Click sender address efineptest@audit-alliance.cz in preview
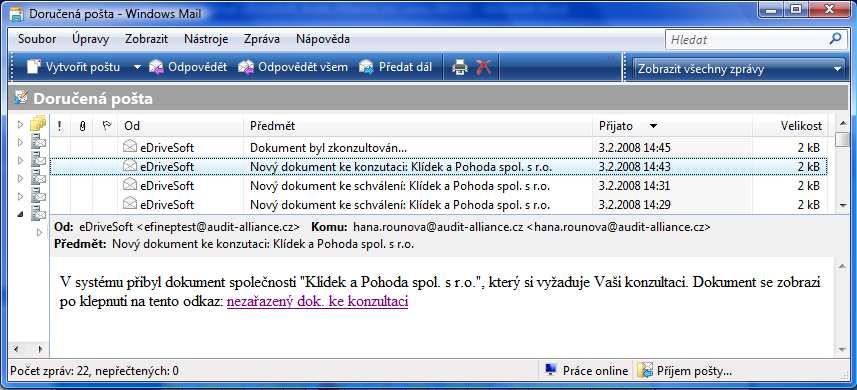 pos(218,226)
